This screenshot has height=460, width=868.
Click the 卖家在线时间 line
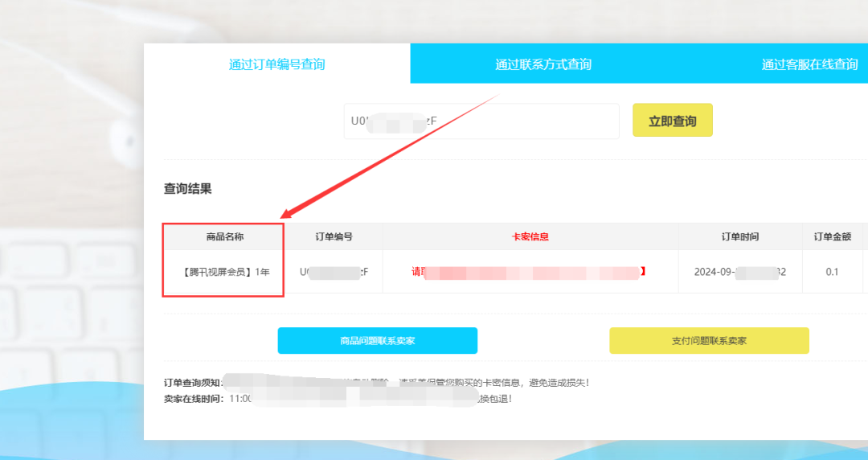[x=338, y=399]
